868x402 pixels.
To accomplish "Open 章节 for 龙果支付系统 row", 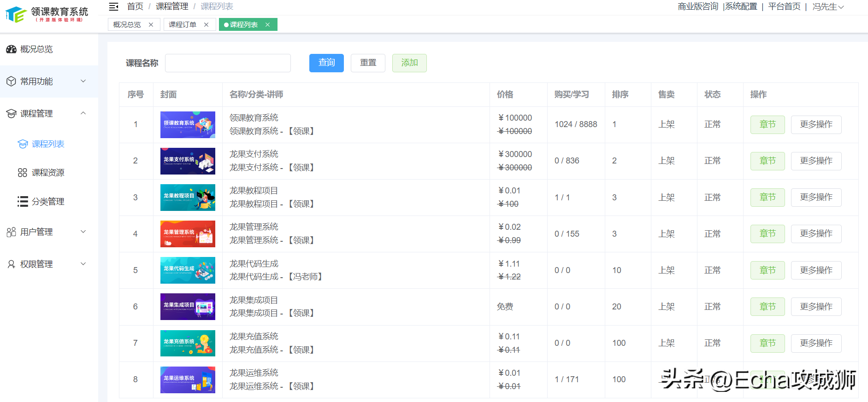I will coord(768,161).
